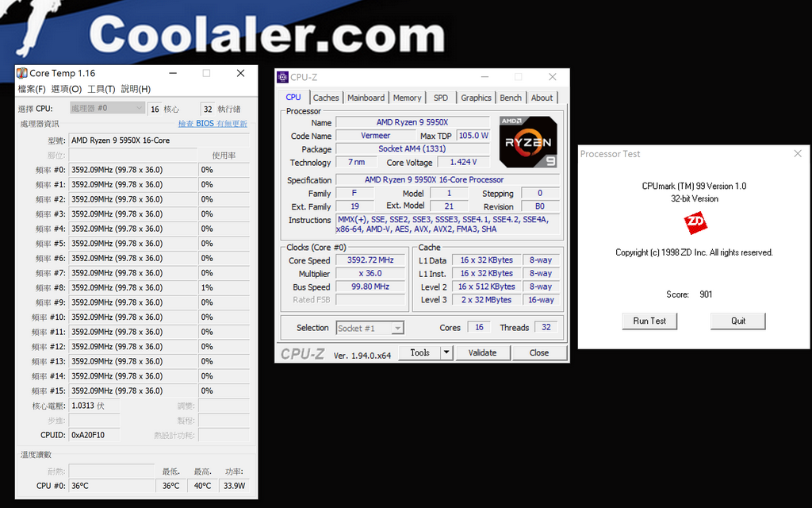The image size is (812, 508).
Task: Click the Name field AMD Ryzen 9 5950X
Action: (x=412, y=122)
